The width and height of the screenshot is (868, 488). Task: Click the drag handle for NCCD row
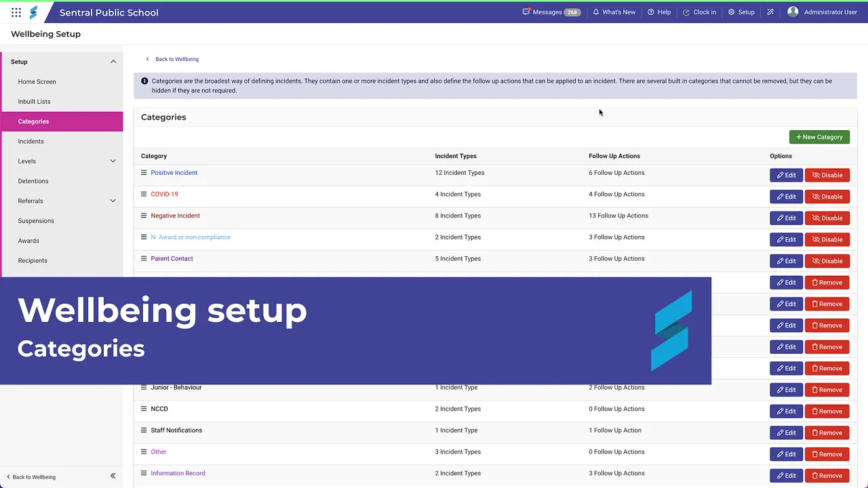[144, 409]
